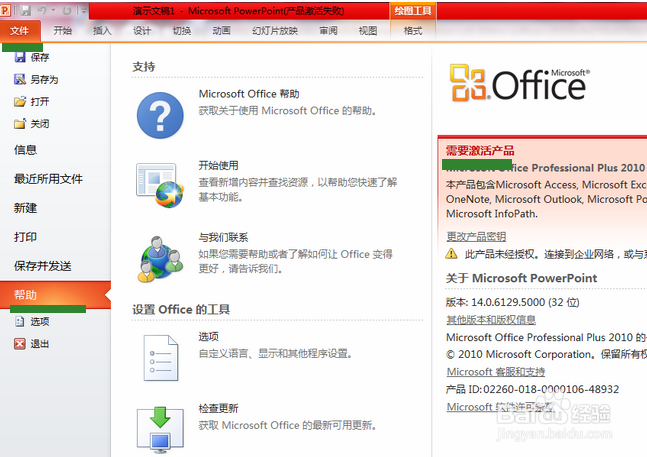Switch to the 切换 ribbon tab

pos(182,31)
